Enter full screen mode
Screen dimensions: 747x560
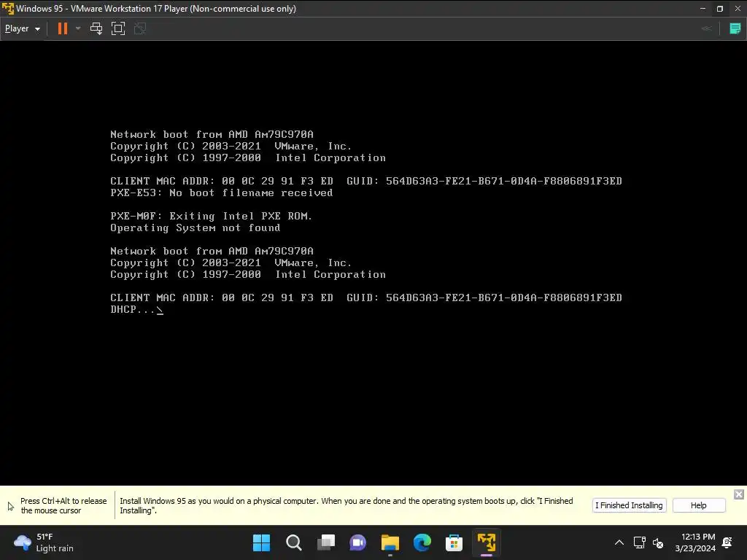coord(118,28)
